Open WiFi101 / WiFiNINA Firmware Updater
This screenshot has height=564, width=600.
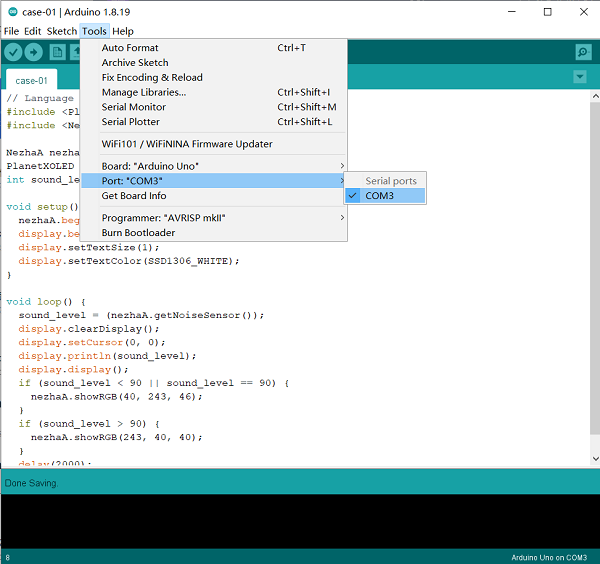click(x=214, y=144)
